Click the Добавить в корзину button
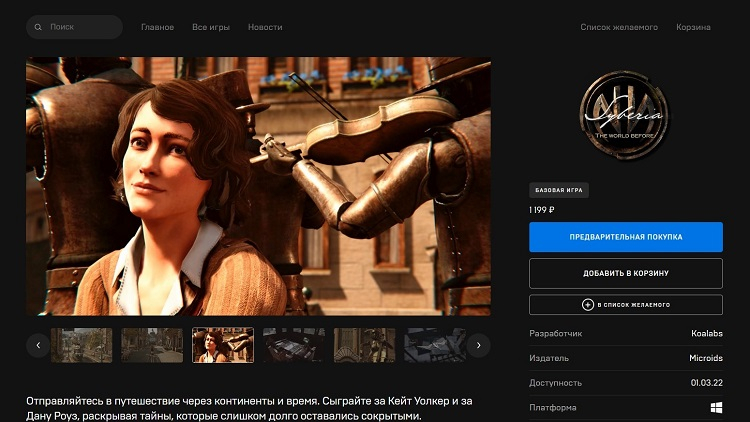 (626, 273)
